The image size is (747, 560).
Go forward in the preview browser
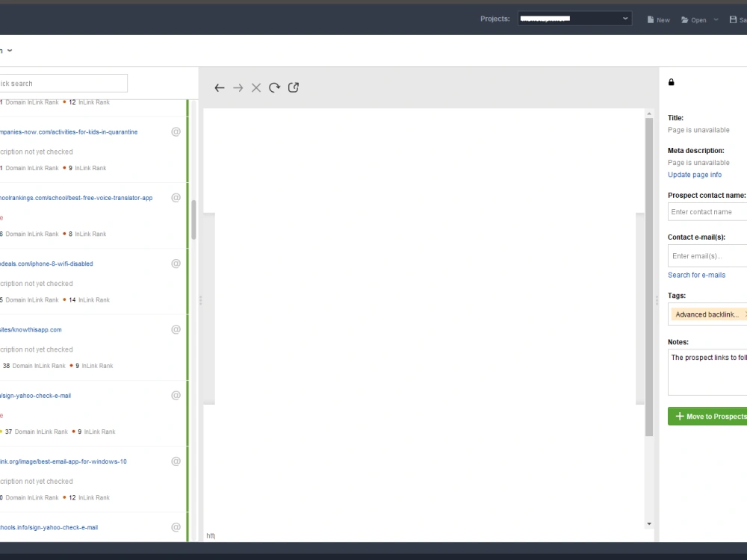pyautogui.click(x=238, y=87)
